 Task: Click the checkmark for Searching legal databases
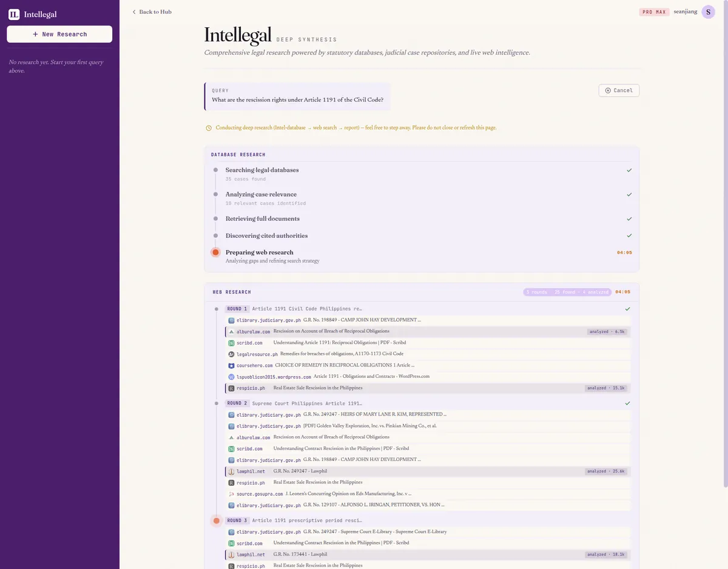629,170
